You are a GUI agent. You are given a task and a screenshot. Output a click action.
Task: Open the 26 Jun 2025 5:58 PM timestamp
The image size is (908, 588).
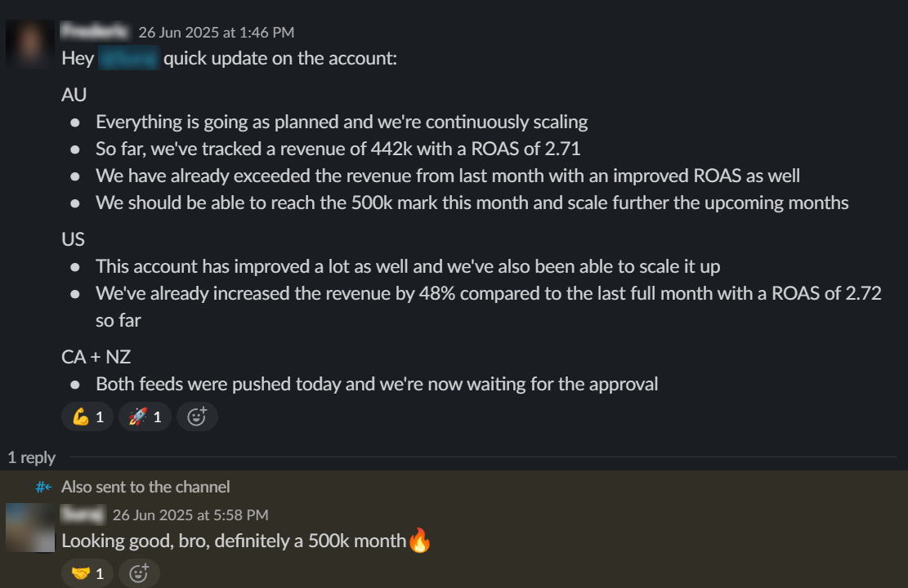pos(190,515)
